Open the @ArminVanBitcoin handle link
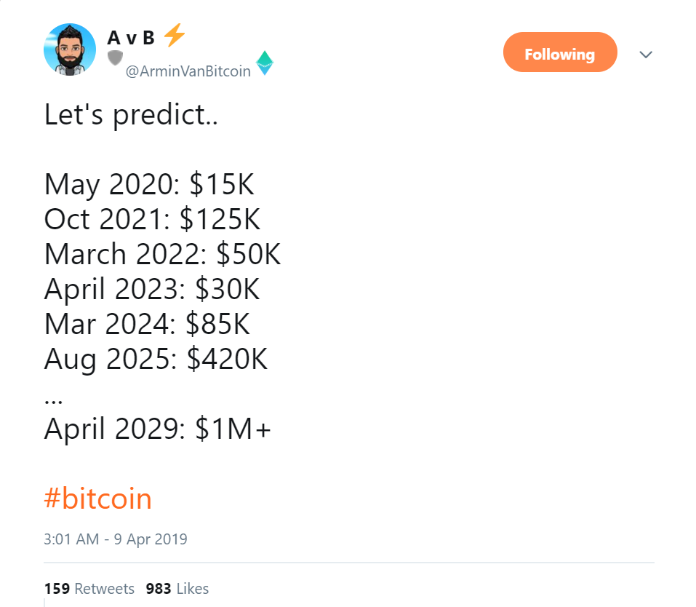Image resolution: width=696 pixels, height=607 pixels. point(188,71)
